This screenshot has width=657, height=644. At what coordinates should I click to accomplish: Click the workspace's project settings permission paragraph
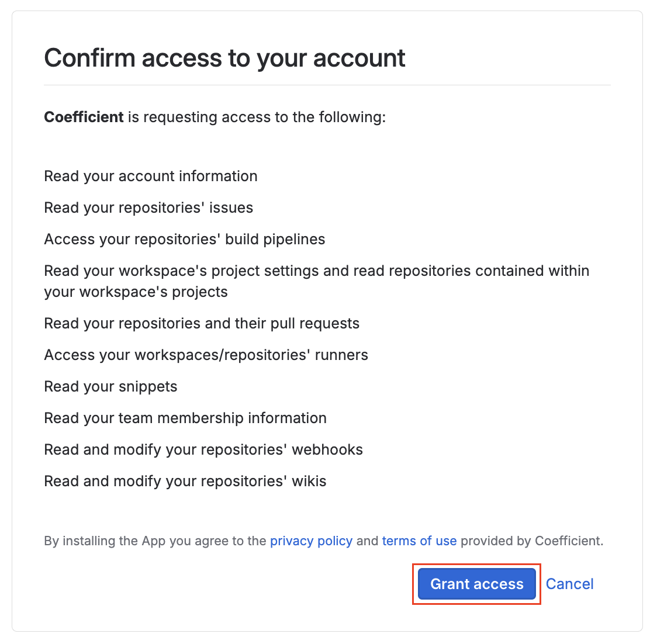click(317, 281)
